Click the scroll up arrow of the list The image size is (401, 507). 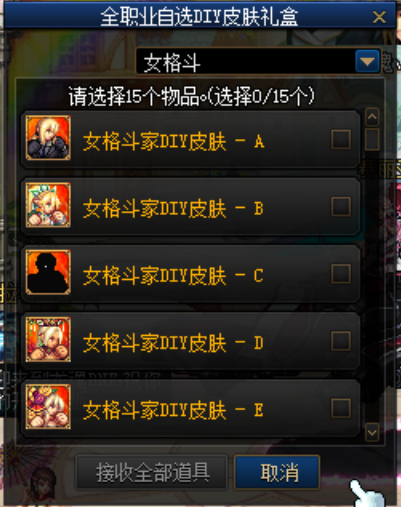pos(372,117)
